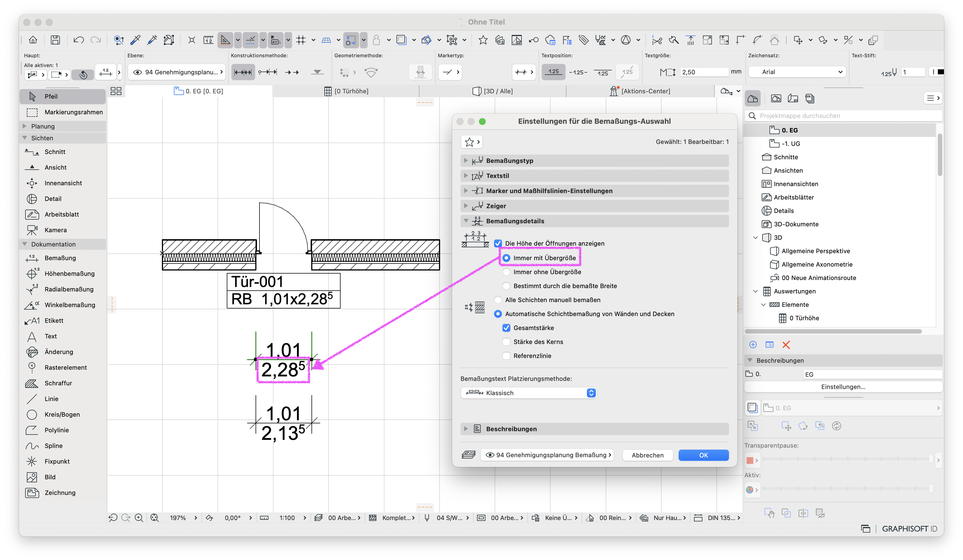The height and width of the screenshot is (560, 963).
Task: Select the Bemaßung dimension tool
Action: (62, 258)
